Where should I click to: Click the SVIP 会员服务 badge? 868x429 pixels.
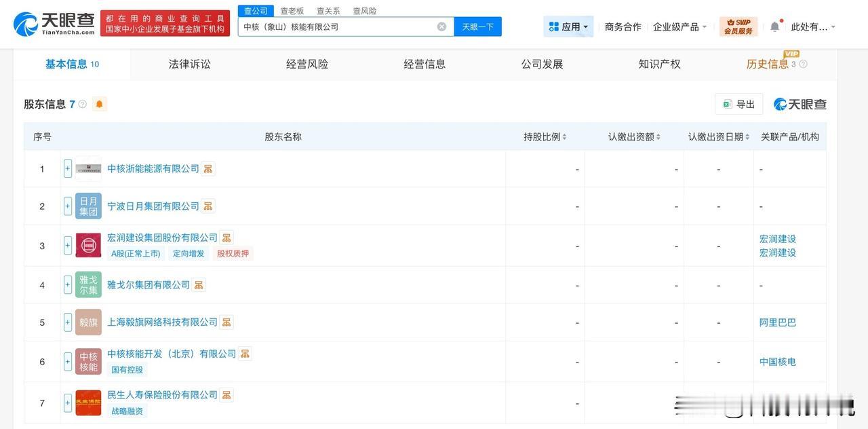point(738,26)
